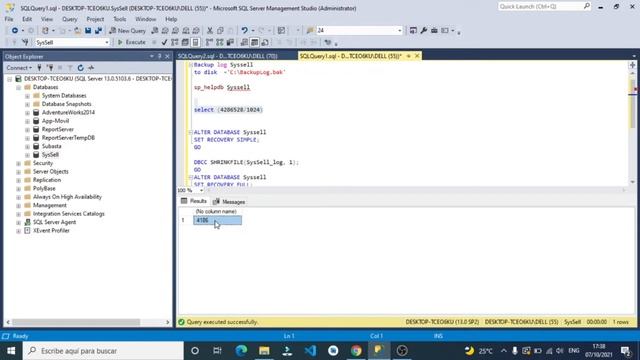Toggle Include Client Statistics
This screenshot has height=360, width=640.
click(x=230, y=42)
